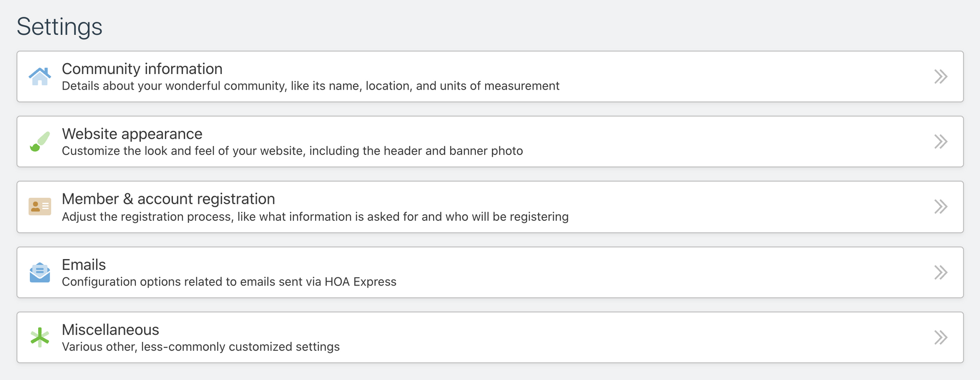Open the Community information settings page

[x=142, y=69]
